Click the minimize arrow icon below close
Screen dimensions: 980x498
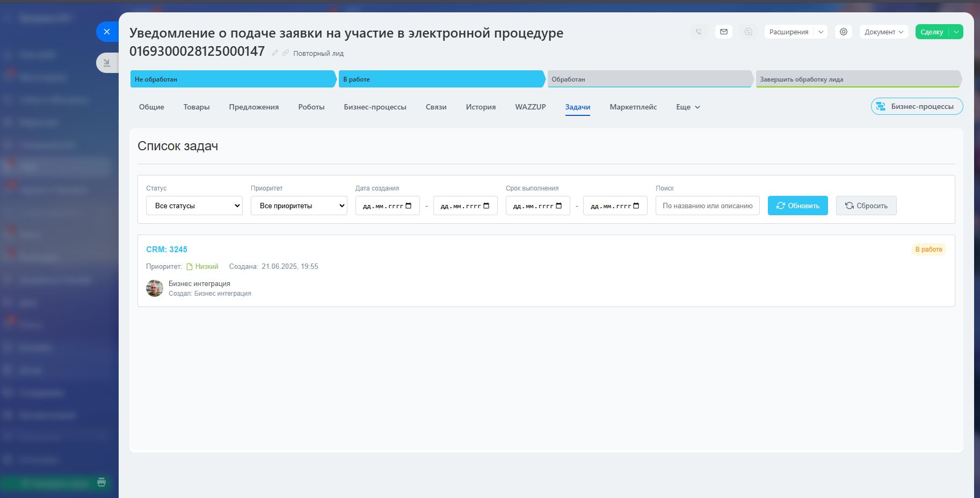click(107, 63)
